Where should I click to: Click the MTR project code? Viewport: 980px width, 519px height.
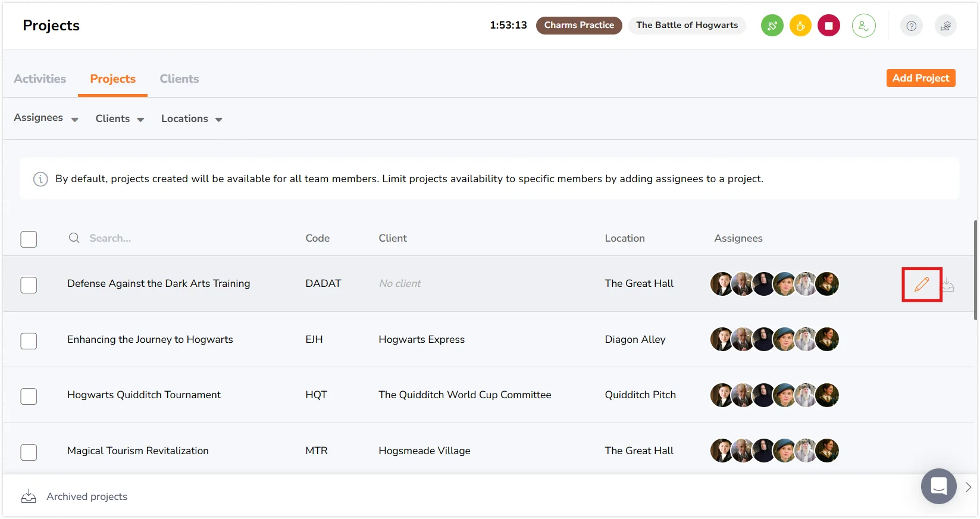317,451
